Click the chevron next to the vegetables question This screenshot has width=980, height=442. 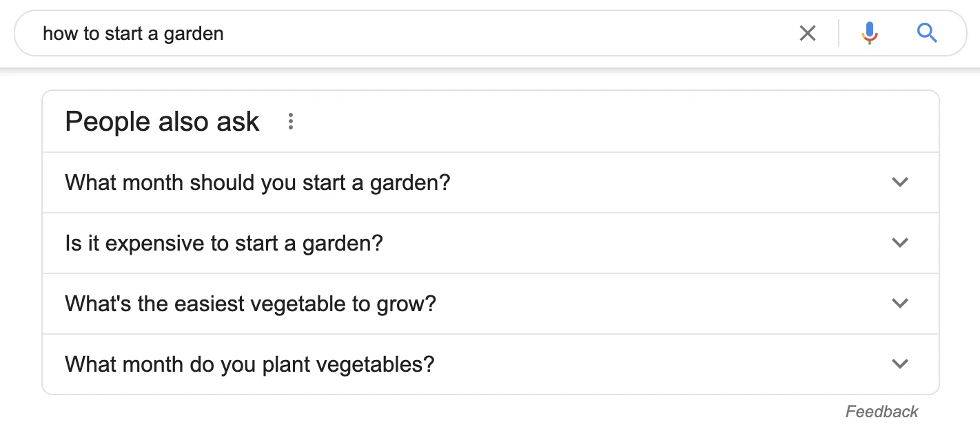click(899, 364)
